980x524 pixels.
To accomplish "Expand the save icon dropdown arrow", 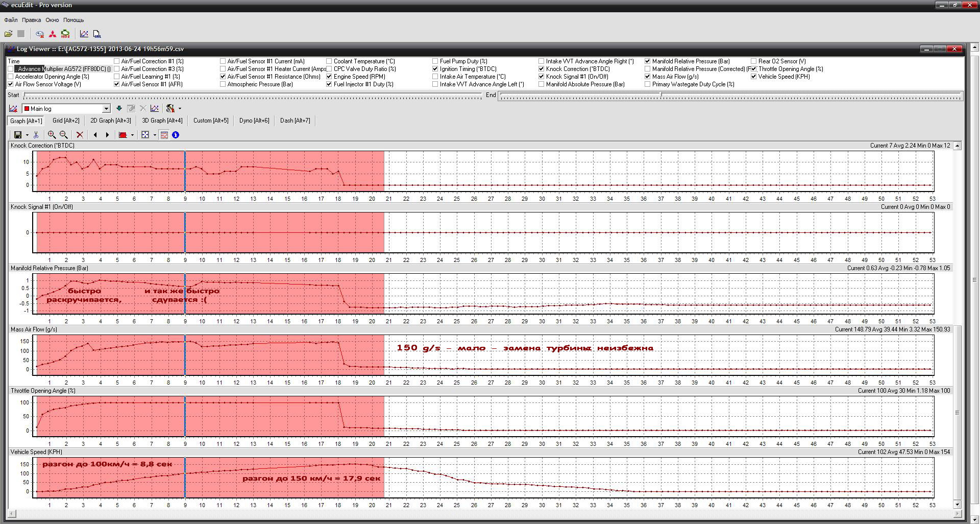I will pyautogui.click(x=27, y=135).
